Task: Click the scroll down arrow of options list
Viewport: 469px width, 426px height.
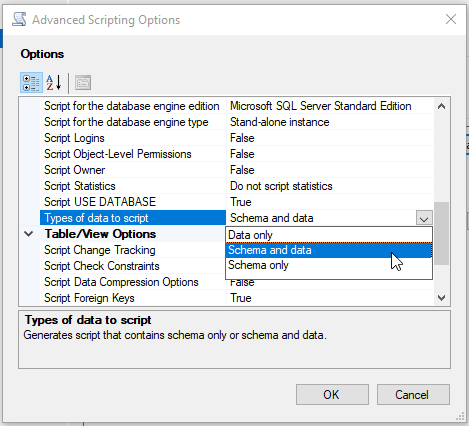Action: point(442,298)
